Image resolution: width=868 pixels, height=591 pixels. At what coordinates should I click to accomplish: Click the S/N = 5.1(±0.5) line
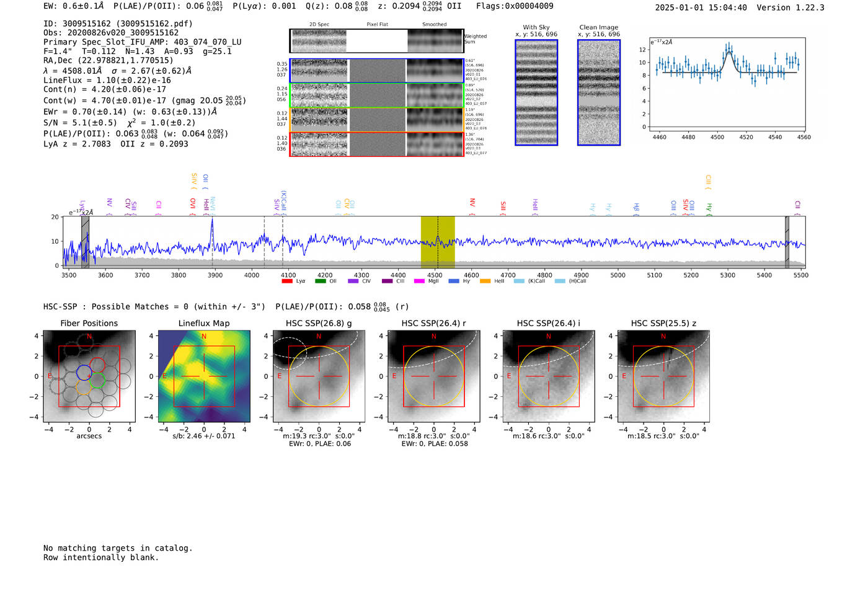120,122
